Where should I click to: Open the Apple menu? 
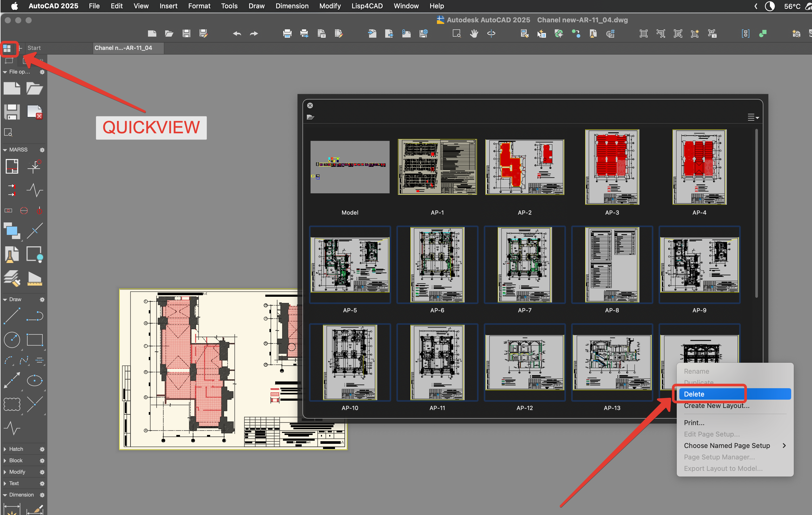point(15,6)
